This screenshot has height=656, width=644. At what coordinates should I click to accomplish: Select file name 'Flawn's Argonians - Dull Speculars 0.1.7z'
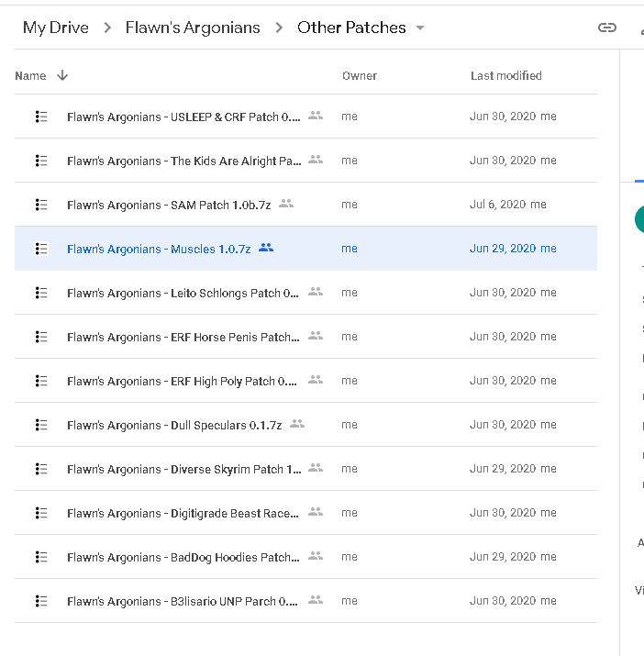point(174,425)
